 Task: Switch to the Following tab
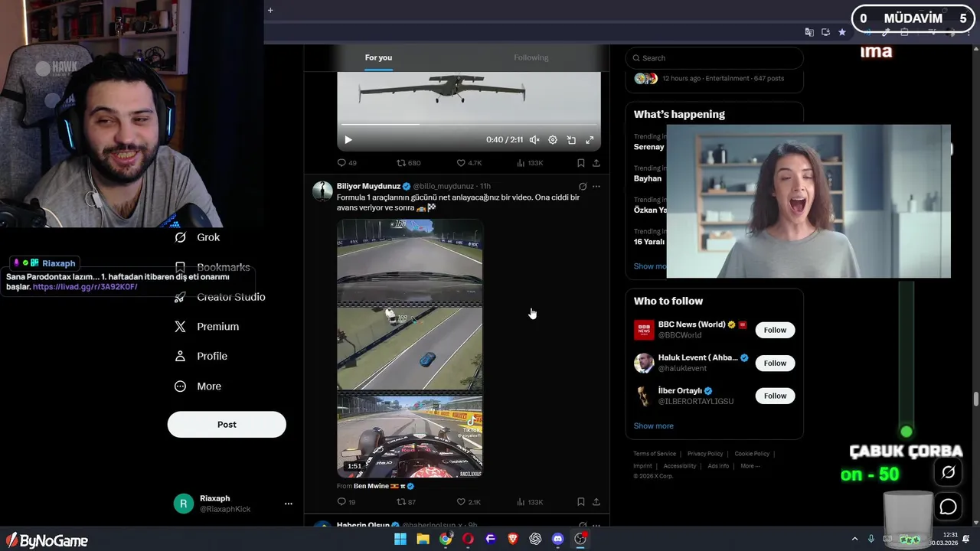(531, 57)
